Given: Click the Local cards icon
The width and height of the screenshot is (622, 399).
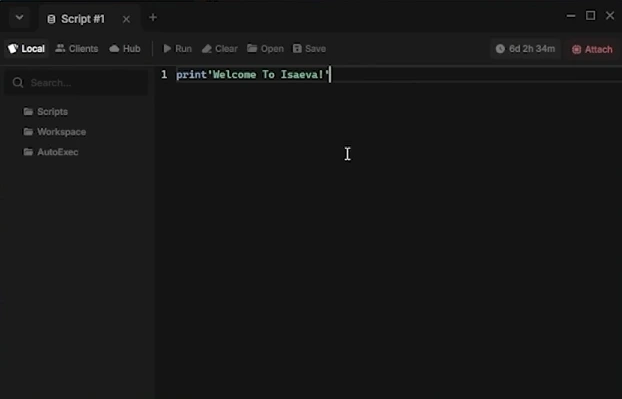Looking at the screenshot, I should tap(13, 48).
